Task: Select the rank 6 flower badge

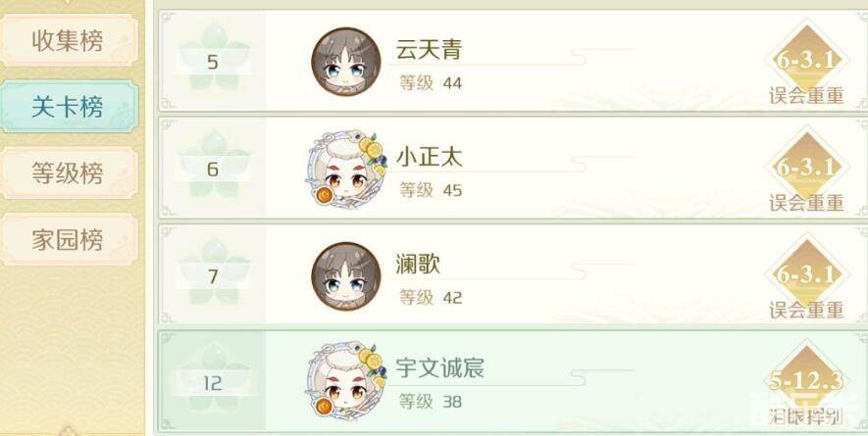Action: pyautogui.click(x=213, y=166)
